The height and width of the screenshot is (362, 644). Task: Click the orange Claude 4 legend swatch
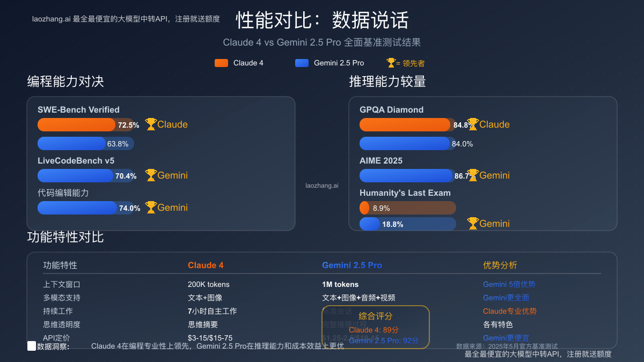coord(222,63)
